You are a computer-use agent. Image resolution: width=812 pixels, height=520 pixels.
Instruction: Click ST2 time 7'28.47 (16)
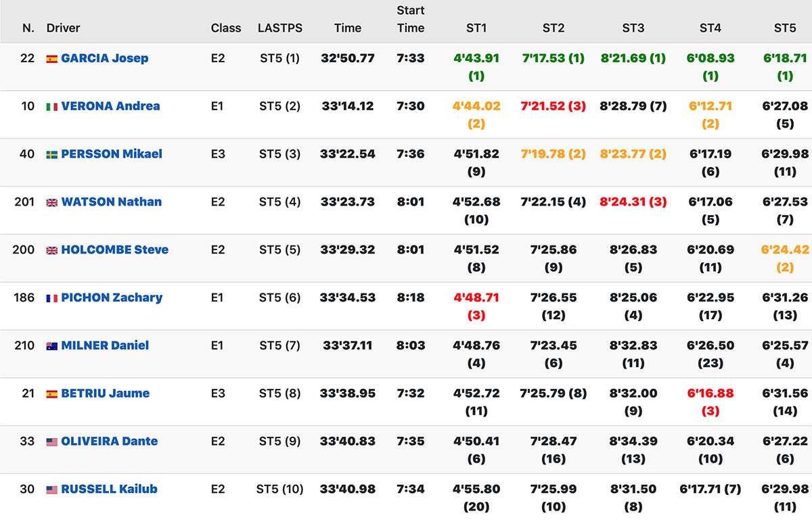tap(554, 451)
